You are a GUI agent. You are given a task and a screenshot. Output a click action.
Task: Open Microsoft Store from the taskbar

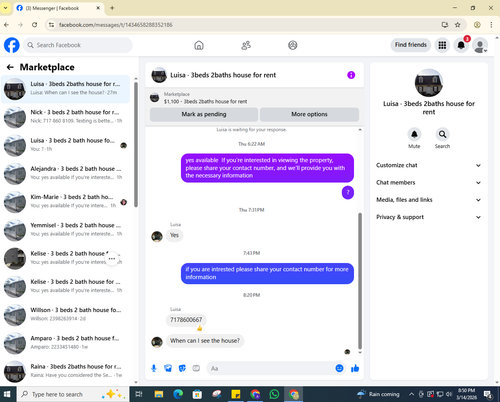(x=197, y=394)
